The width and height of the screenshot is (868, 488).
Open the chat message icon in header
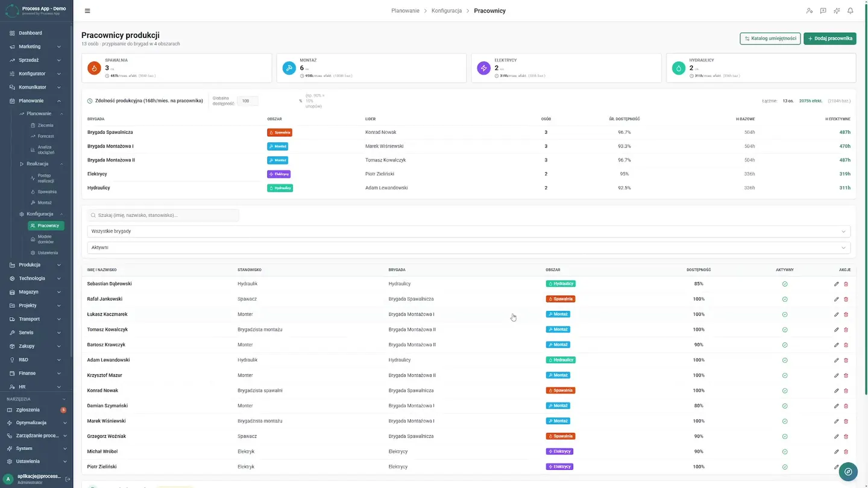coord(823,11)
